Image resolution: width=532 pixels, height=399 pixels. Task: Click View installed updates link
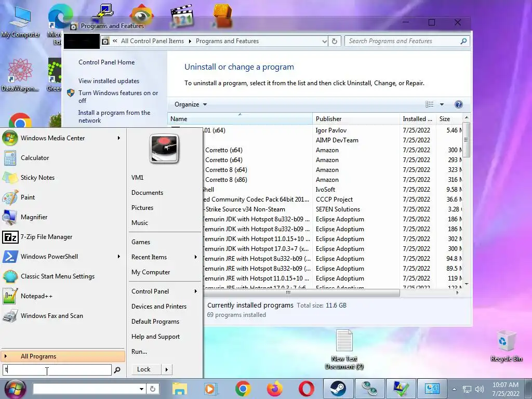tap(109, 81)
